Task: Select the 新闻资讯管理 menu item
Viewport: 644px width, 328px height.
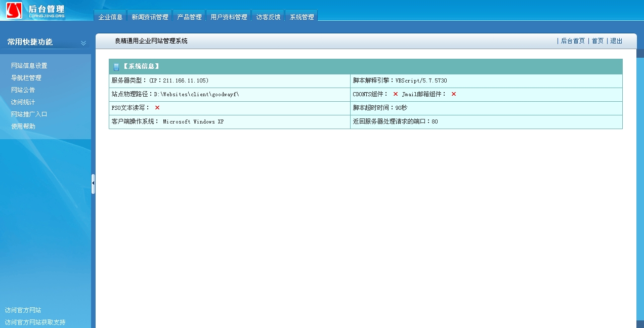Action: click(150, 16)
